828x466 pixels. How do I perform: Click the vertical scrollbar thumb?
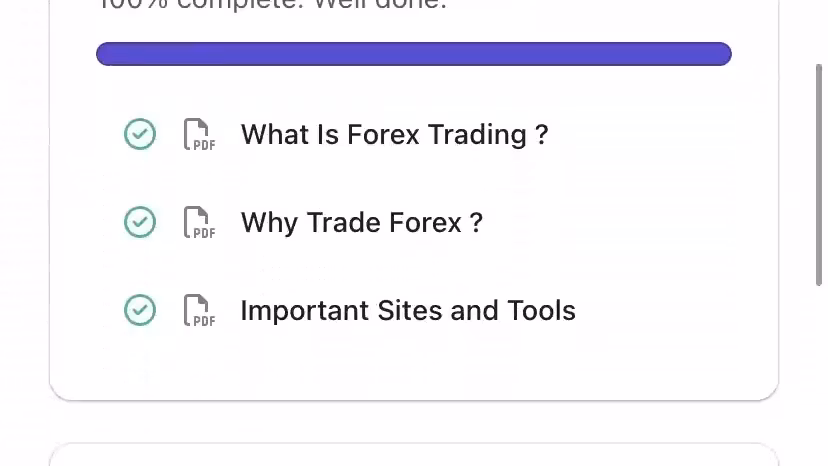(x=821, y=170)
